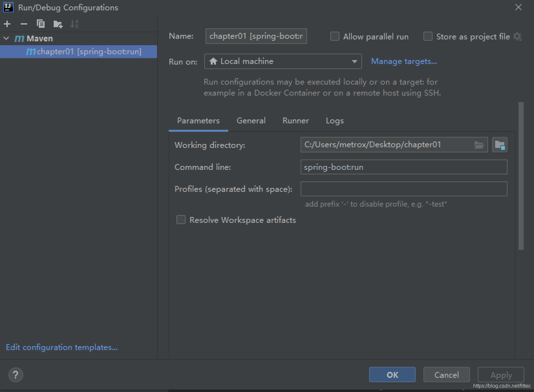Add a new run configuration
The height and width of the screenshot is (392, 534).
point(7,24)
